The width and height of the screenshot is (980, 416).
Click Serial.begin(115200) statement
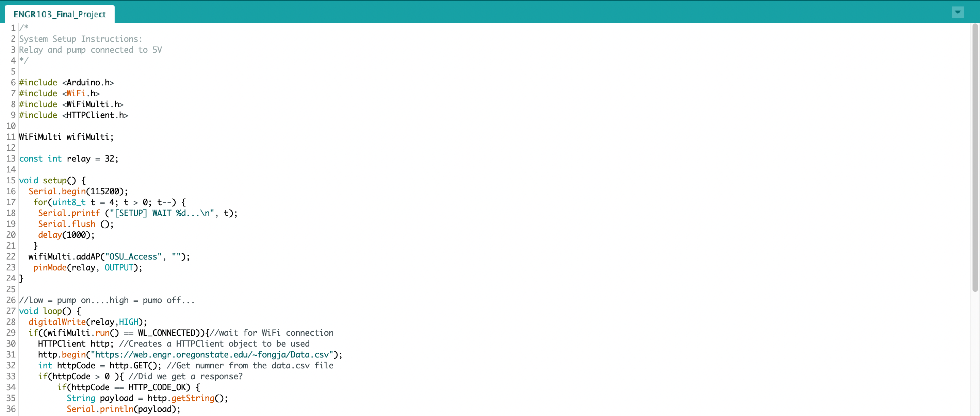pyautogui.click(x=78, y=191)
